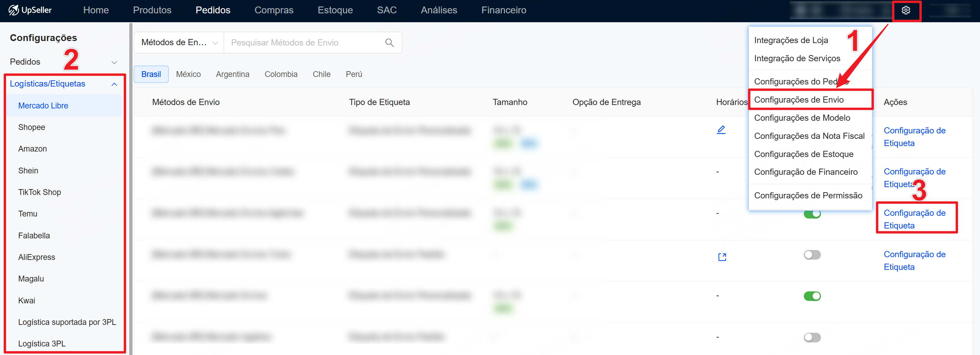Expand the Pedidos sidebar section
Viewport: 980px width, 355px height.
63,62
